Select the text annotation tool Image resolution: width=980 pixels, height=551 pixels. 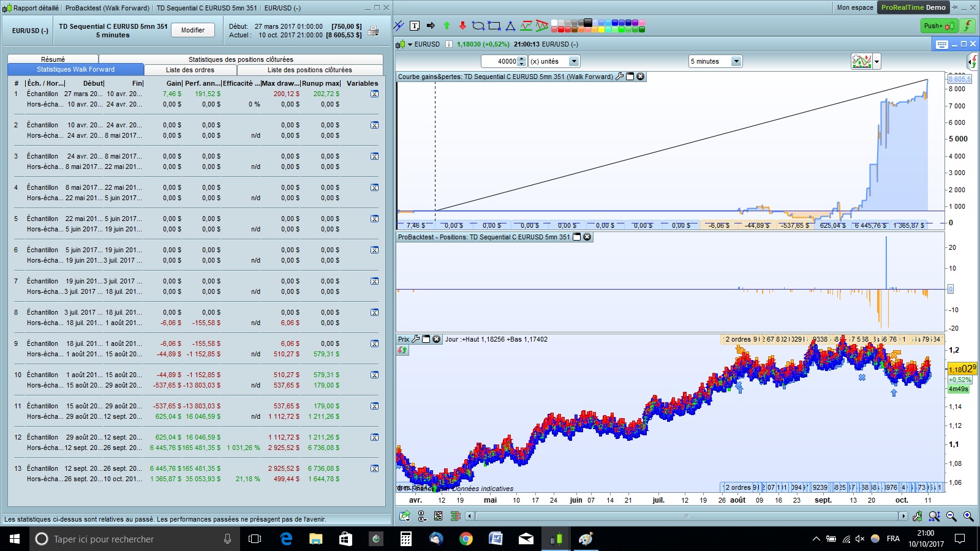415,26
